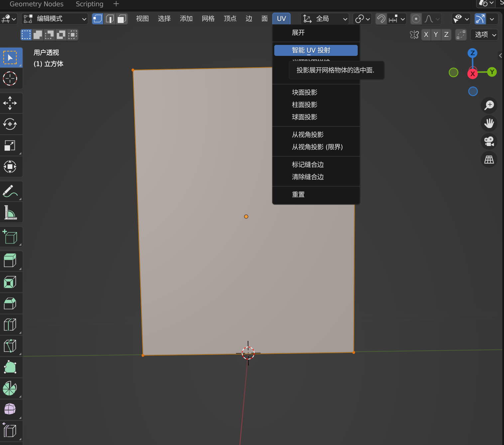Open the pivot point dropdown
The image size is (504, 445).
tap(362, 19)
